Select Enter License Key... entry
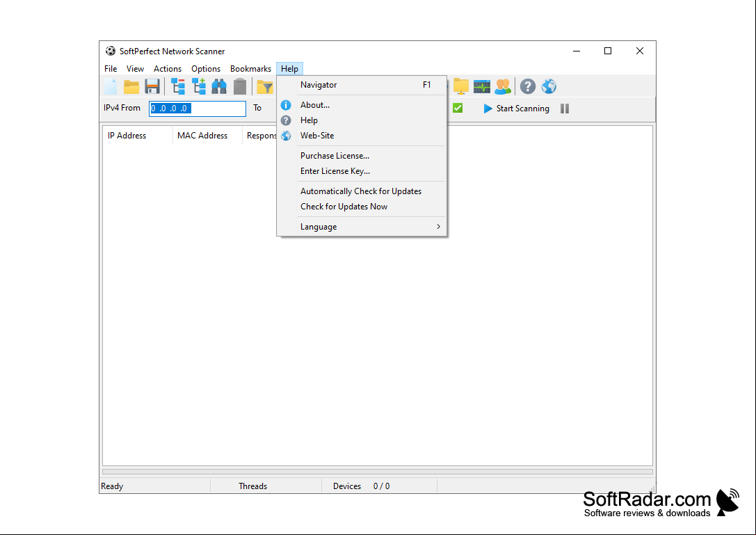Image resolution: width=756 pixels, height=535 pixels. coord(362,171)
